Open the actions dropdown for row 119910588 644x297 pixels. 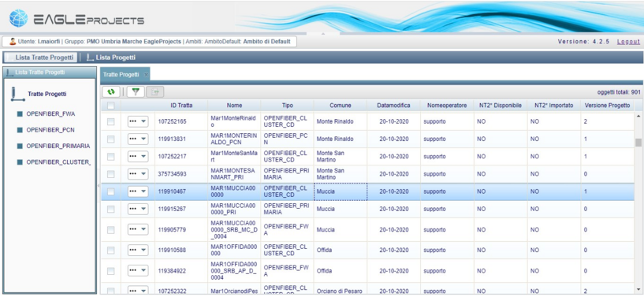click(138, 251)
